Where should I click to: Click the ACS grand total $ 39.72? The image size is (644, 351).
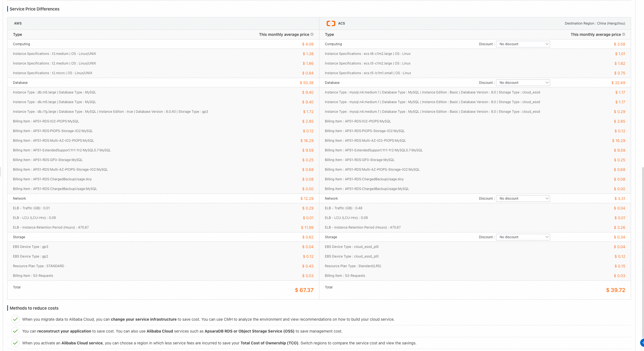pyautogui.click(x=616, y=290)
